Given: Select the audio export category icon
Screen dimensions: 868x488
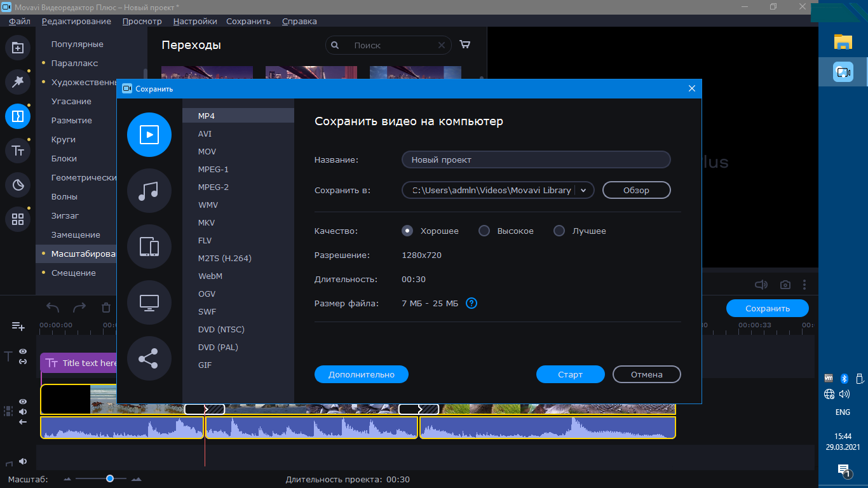Looking at the screenshot, I should 149,191.
